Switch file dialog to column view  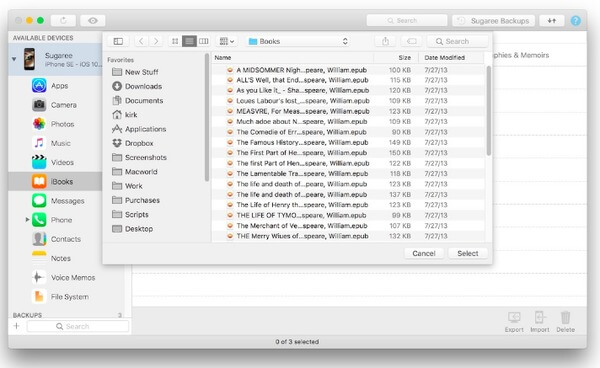click(x=204, y=41)
